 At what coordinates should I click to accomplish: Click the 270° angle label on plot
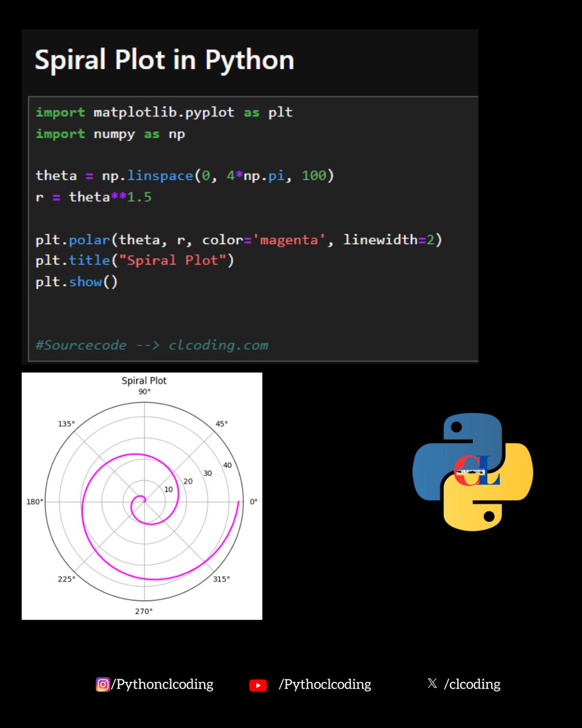144,611
